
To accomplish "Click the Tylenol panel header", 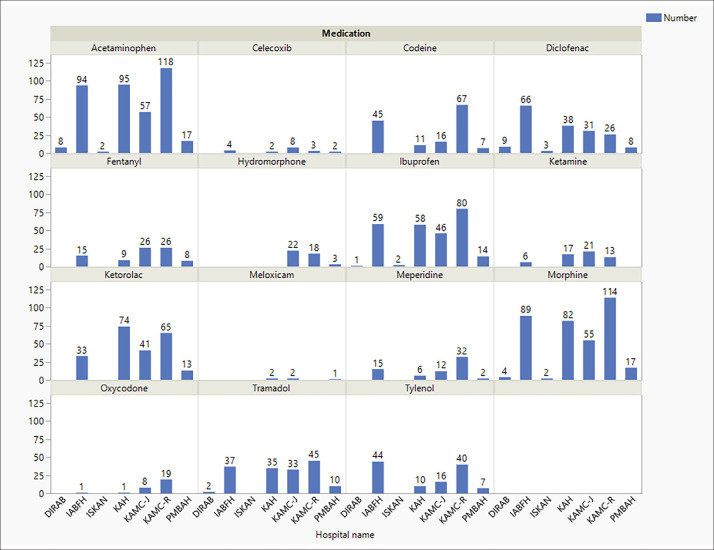I will click(x=420, y=388).
